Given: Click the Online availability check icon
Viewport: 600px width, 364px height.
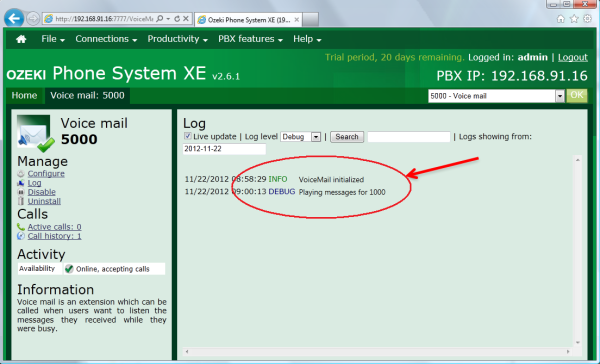Looking at the screenshot, I should tap(69, 269).
